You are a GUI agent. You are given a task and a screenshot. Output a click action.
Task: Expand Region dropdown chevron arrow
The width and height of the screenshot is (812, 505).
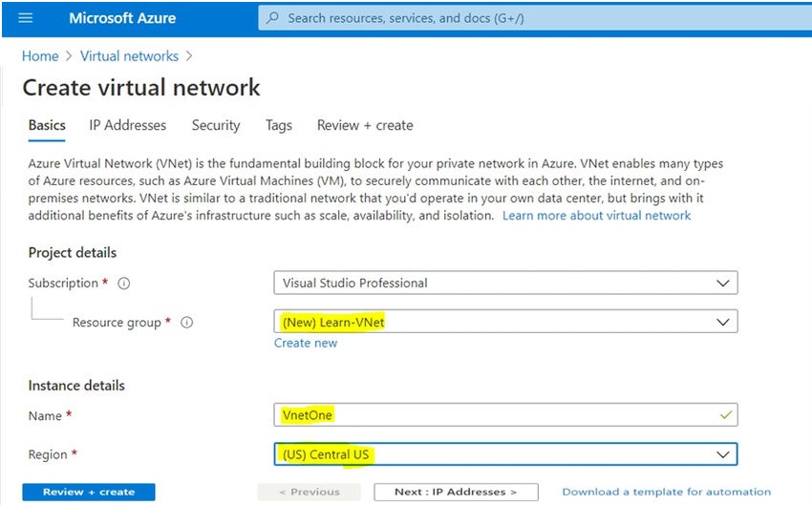[x=723, y=454]
